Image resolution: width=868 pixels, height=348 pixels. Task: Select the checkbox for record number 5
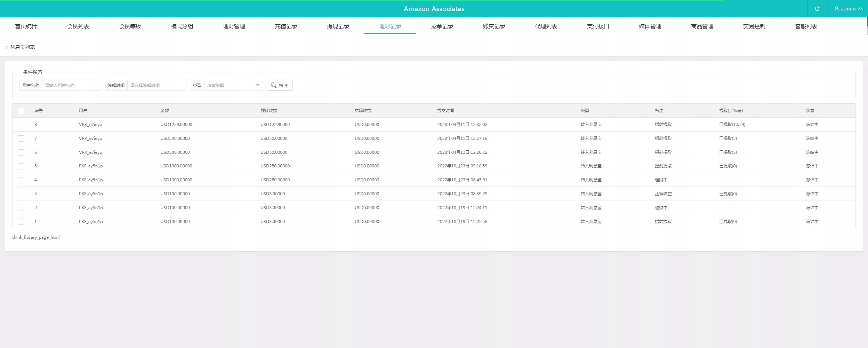tap(21, 166)
